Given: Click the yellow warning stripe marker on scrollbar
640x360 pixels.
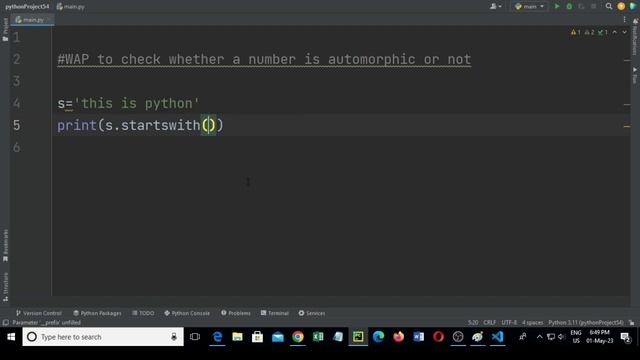Looking at the screenshot, I should [x=627, y=126].
